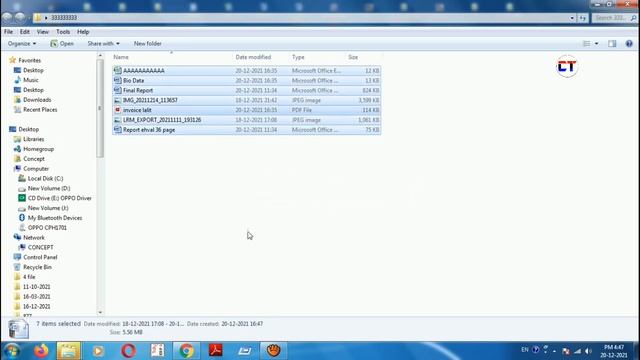Viewport: 640px width, 360px height.
Task: Select the Bio Data file
Action: (x=247, y=80)
